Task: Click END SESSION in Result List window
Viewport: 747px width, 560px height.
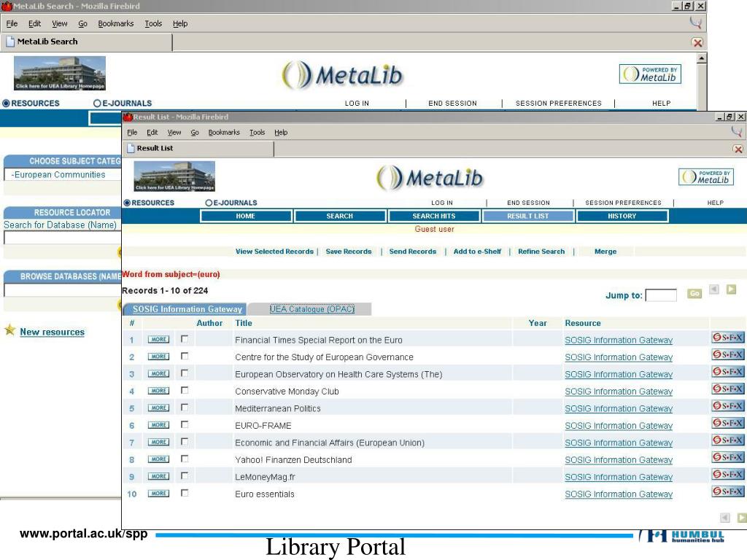Action: point(528,203)
